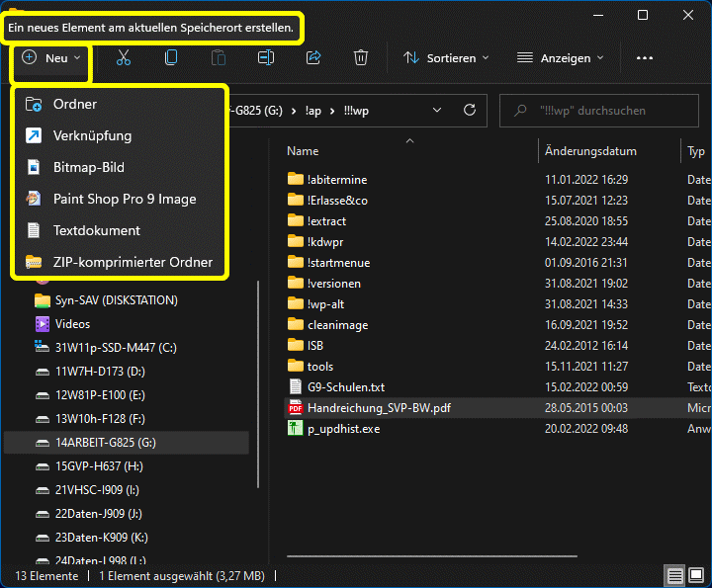Image resolution: width=712 pixels, height=588 pixels.
Task: Sort by the Änderungsdatum column header
Action: [x=590, y=151]
